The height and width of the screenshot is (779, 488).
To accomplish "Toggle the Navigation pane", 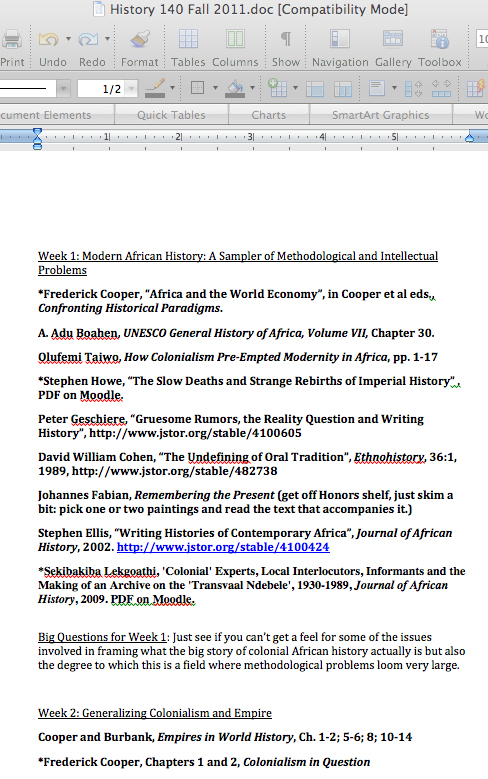I will pos(340,39).
